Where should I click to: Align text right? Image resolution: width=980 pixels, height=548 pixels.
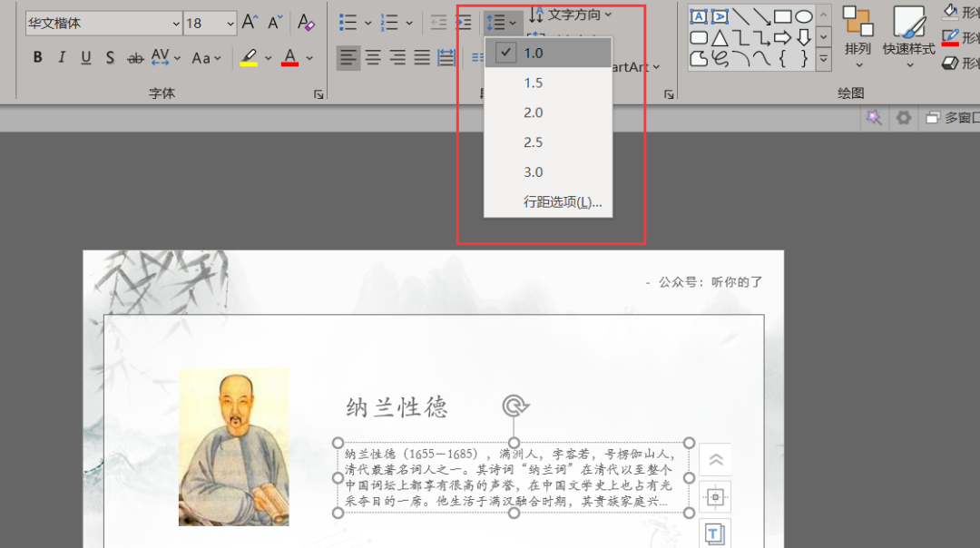click(397, 58)
